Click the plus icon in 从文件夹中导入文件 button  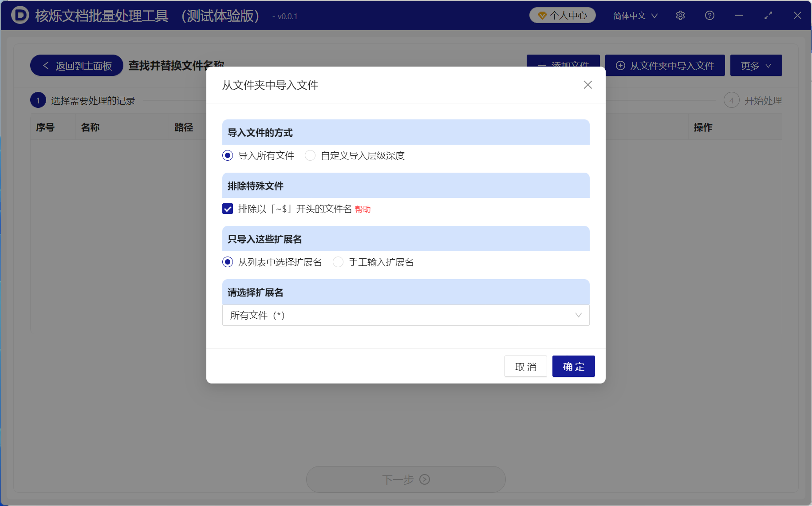pyautogui.click(x=620, y=66)
